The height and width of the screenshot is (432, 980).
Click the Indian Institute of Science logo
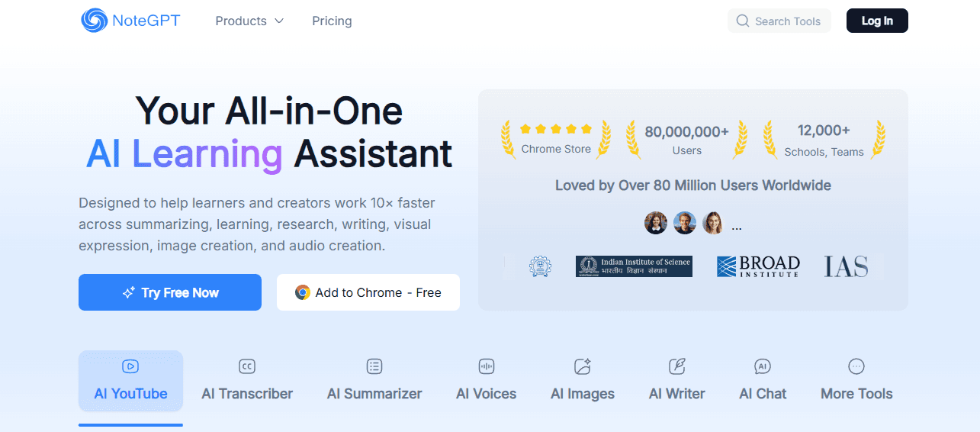[634, 266]
